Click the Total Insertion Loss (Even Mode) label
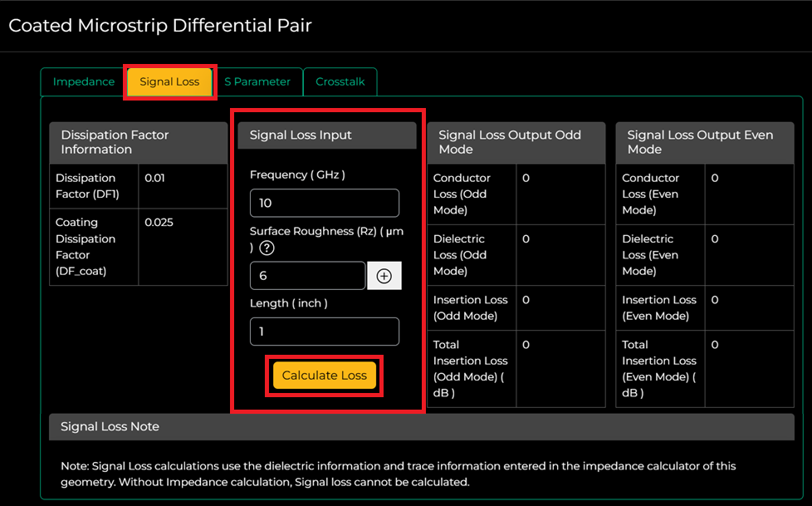This screenshot has height=506, width=812. [659, 369]
